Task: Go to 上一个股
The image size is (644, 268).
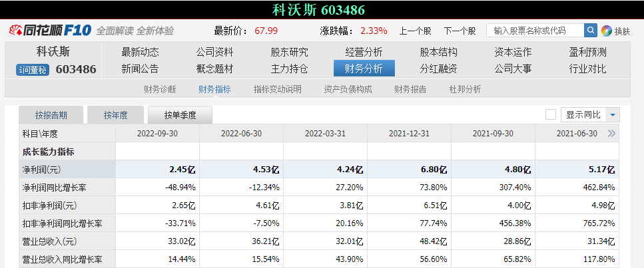Action: coord(415,31)
